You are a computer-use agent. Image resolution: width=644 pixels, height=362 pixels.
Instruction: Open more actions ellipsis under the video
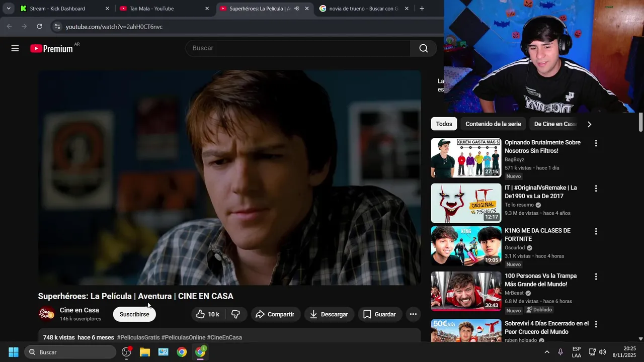point(413,314)
